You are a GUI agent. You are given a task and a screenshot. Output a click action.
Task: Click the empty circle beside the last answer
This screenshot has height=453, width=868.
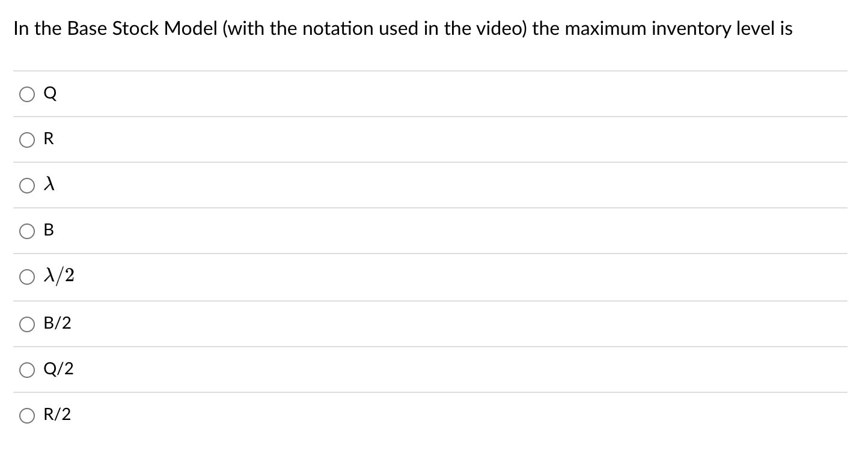[26, 415]
